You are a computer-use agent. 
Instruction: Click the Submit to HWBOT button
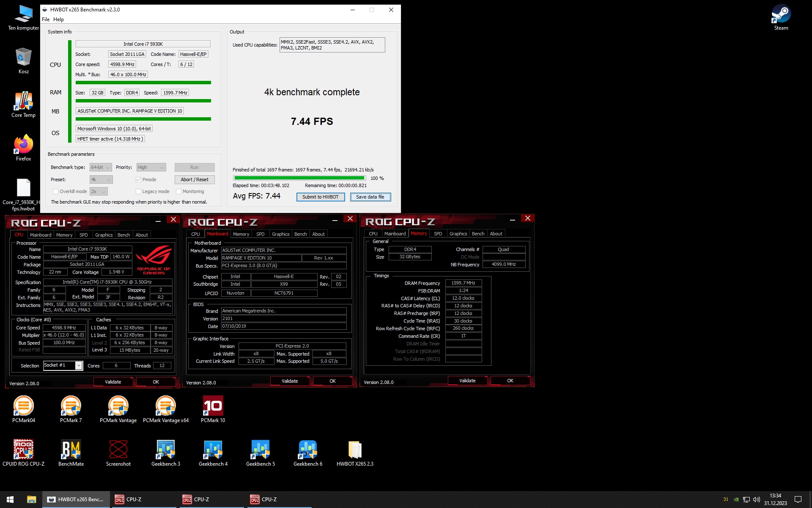(x=321, y=197)
